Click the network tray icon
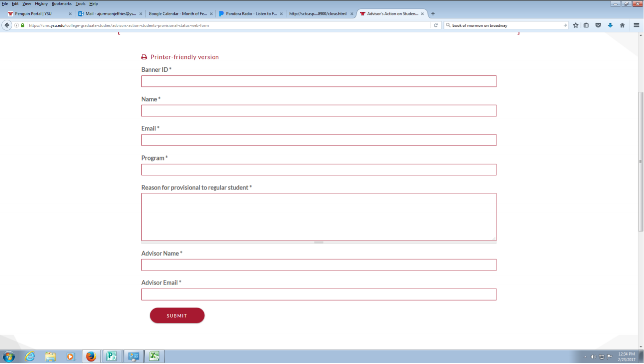 [x=601, y=357]
